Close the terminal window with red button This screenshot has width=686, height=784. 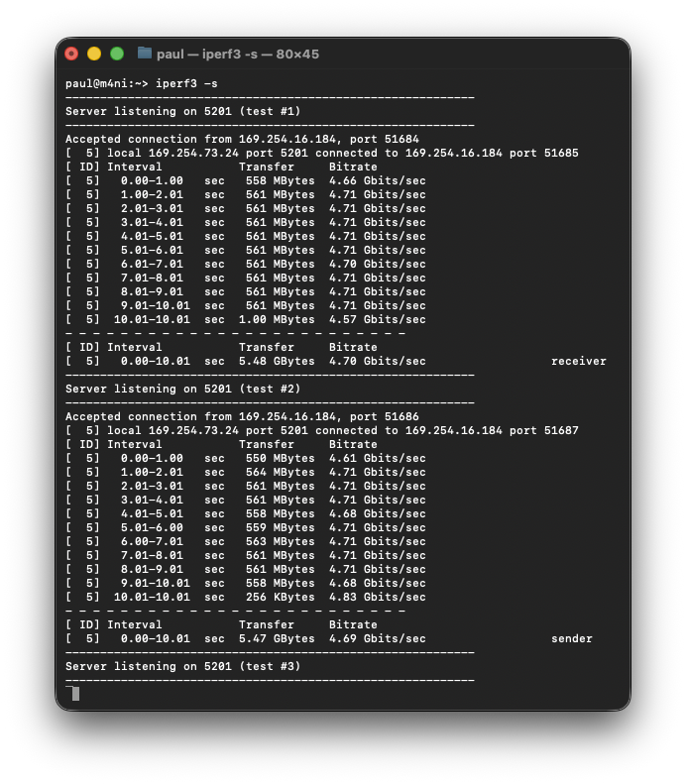[x=71, y=54]
